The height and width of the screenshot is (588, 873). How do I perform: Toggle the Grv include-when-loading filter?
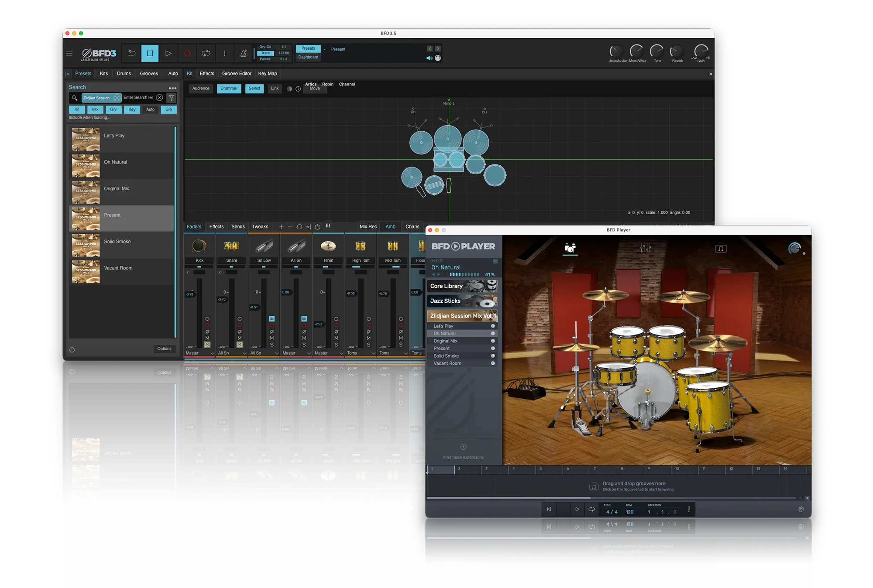point(113,109)
